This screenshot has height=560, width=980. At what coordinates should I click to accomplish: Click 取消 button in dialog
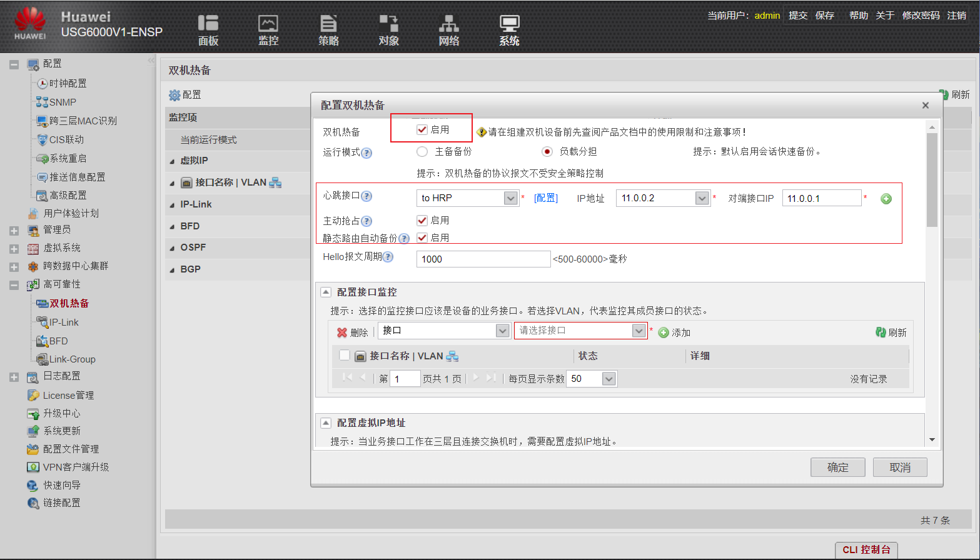(x=900, y=467)
